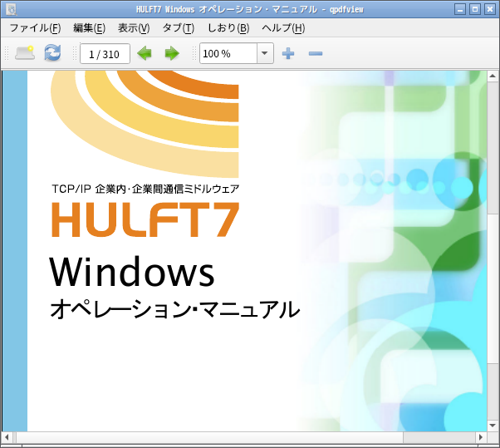
Task: Click the vertical scrollbar thumb
Action: pos(493,288)
